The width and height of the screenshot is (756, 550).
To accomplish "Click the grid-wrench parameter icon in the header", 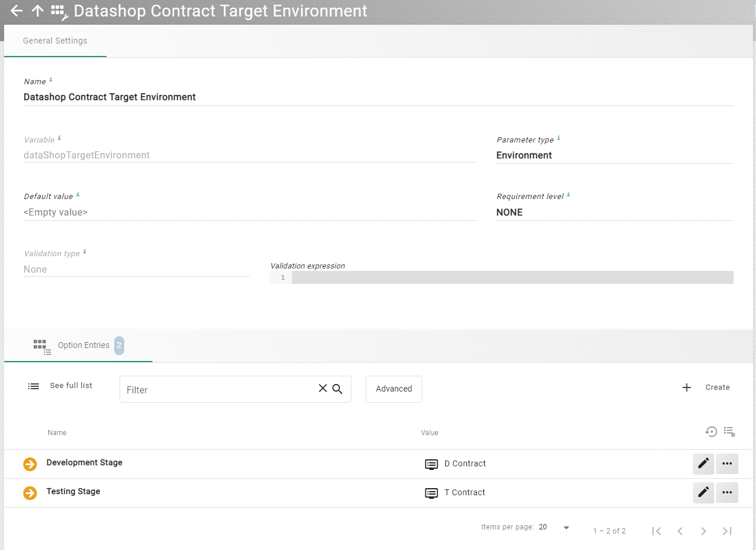I will coord(58,11).
